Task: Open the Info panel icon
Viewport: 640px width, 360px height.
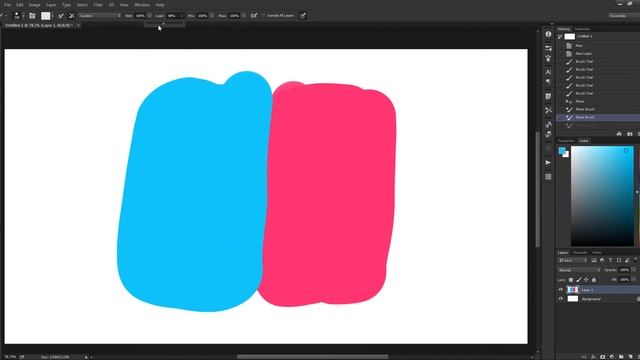Action: tap(548, 34)
